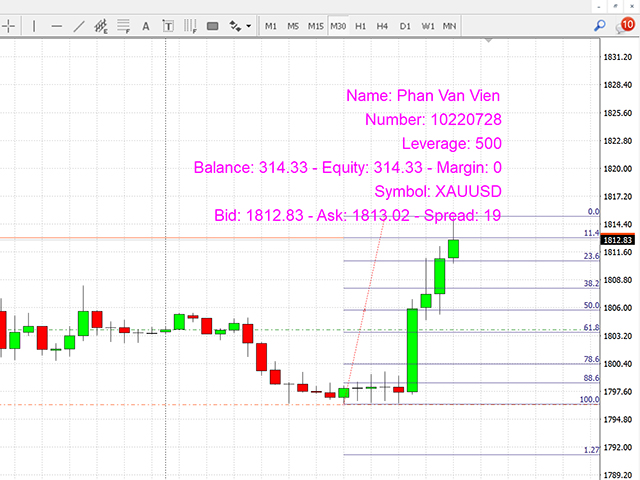
Task: Click the red dotted Fibonacci anchor line
Action: click(364, 310)
